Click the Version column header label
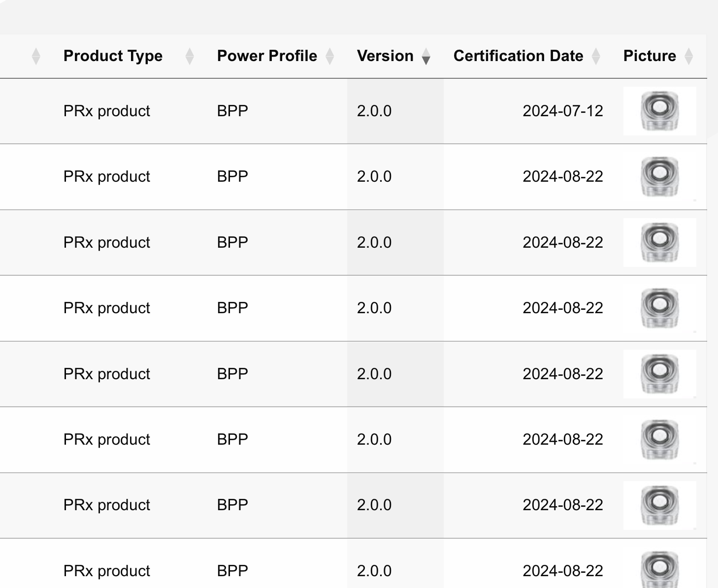Screen dimensions: 718x588 coord(385,56)
